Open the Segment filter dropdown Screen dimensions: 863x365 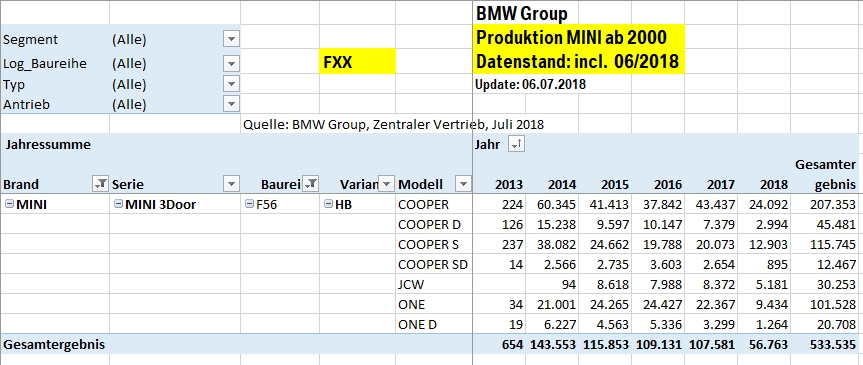pyautogui.click(x=232, y=39)
